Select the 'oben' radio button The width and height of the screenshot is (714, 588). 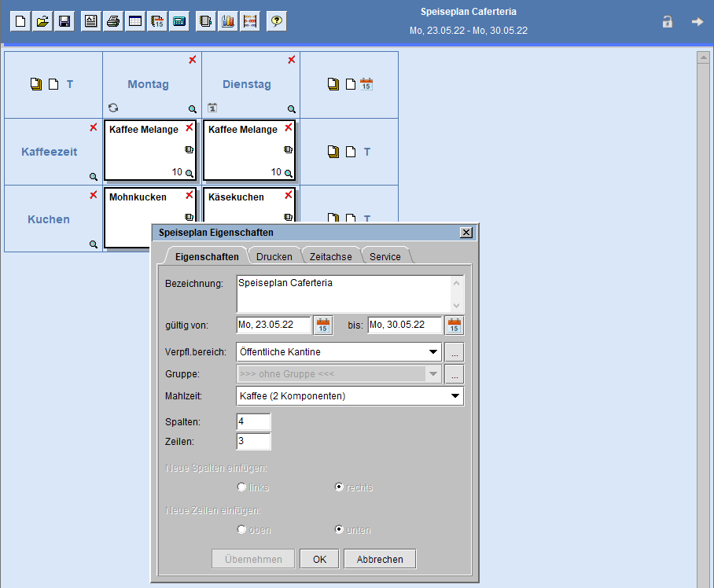[241, 530]
